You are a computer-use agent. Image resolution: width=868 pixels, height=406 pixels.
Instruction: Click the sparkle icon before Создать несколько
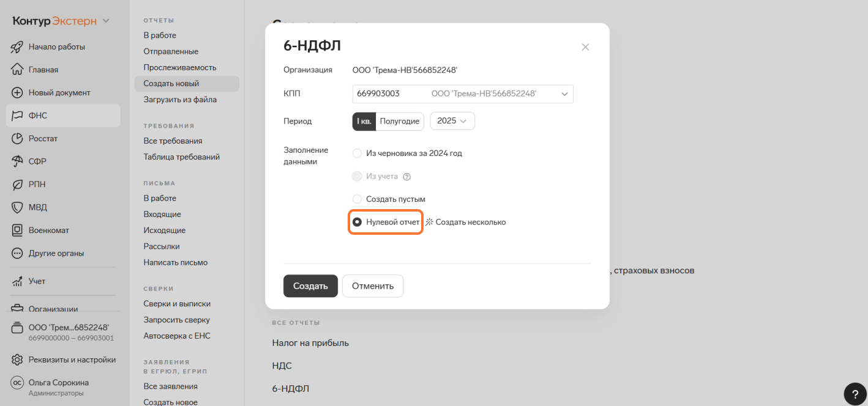[x=429, y=223]
